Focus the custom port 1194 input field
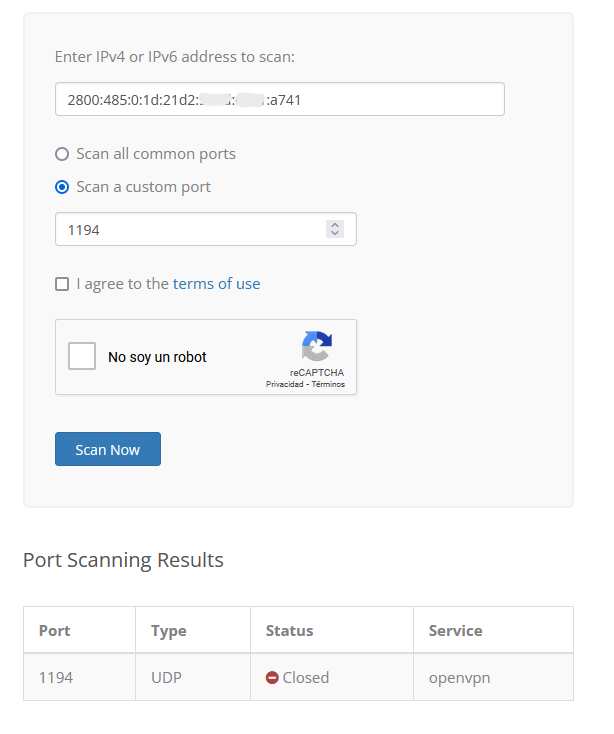 (205, 229)
